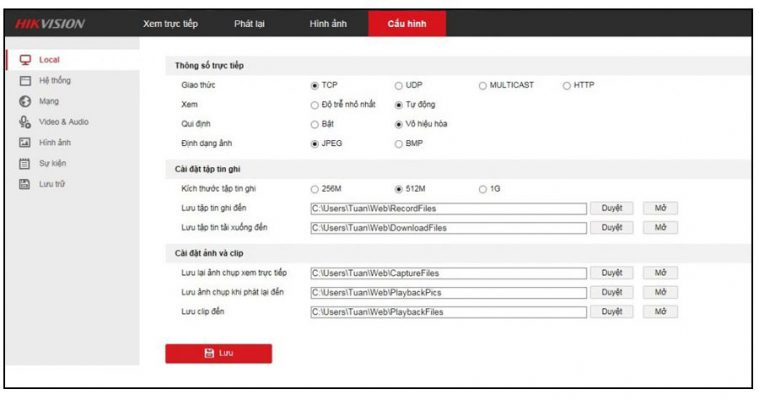Click the Hikvision logo
The height and width of the screenshot is (400, 759).
(x=50, y=24)
